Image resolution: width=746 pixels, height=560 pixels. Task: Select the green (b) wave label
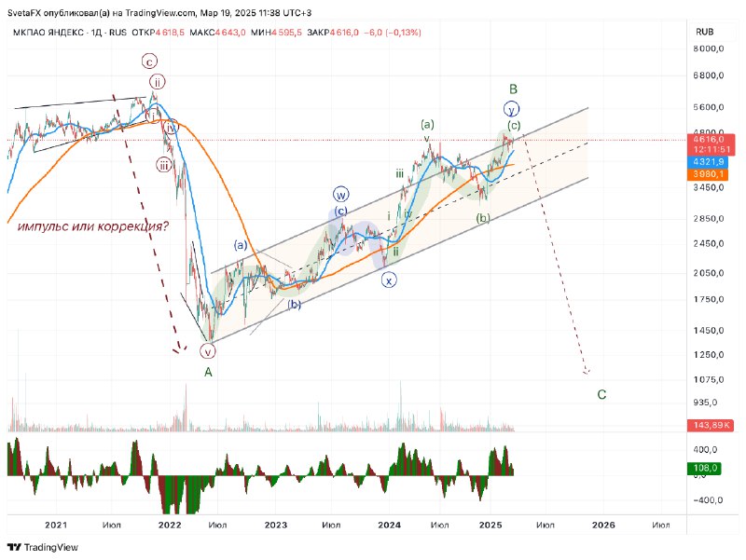click(x=483, y=218)
